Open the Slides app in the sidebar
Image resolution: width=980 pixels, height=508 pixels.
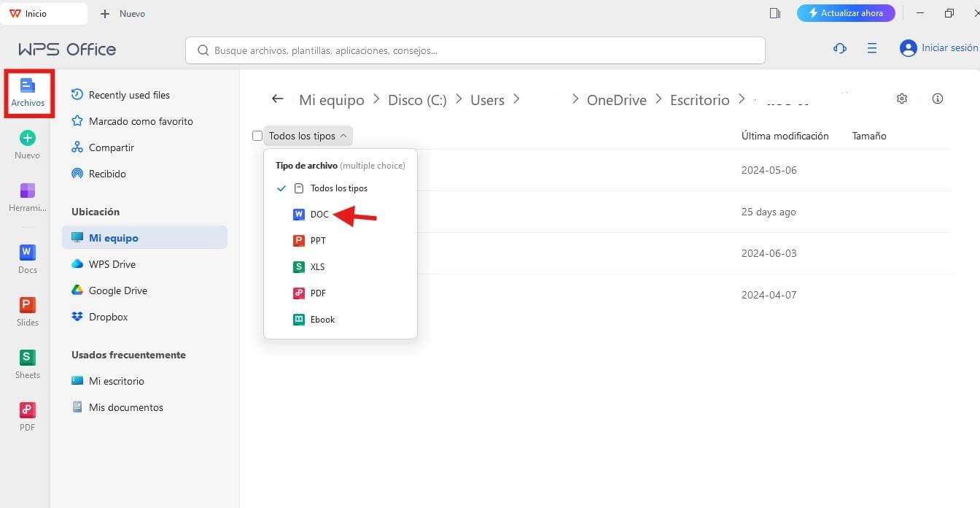coord(27,309)
